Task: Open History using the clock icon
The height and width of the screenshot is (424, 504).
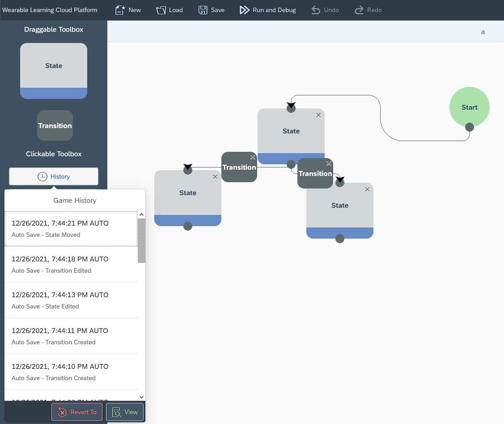Action: [42, 176]
